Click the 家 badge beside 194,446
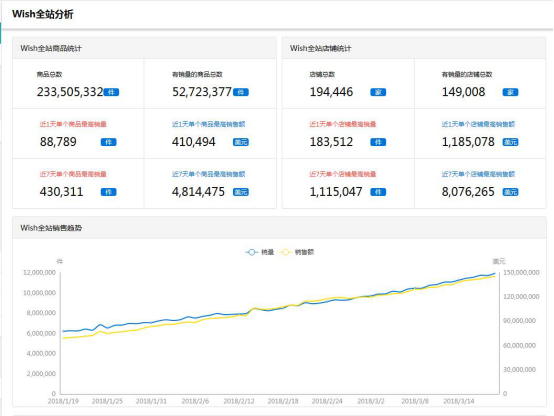The image size is (554, 416). [x=378, y=92]
